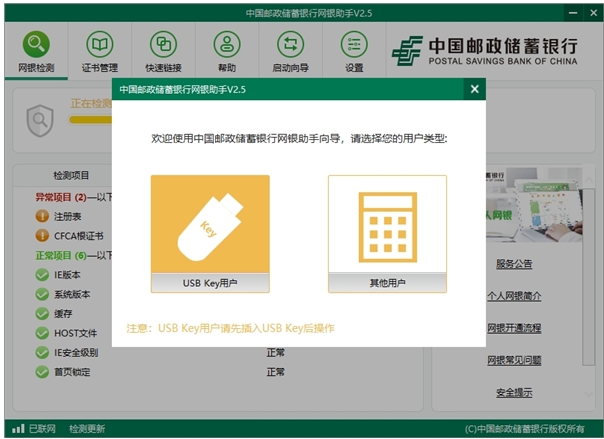604x439 pixels.
Task: Click the warning icon beside 注册表
Action: coord(42,216)
